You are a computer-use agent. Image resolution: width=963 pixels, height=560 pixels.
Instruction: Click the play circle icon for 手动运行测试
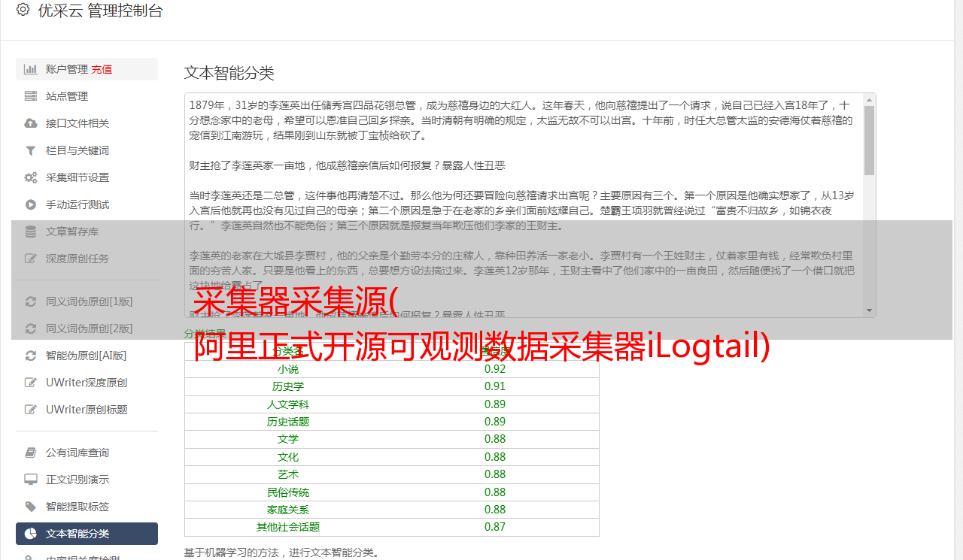(x=31, y=204)
